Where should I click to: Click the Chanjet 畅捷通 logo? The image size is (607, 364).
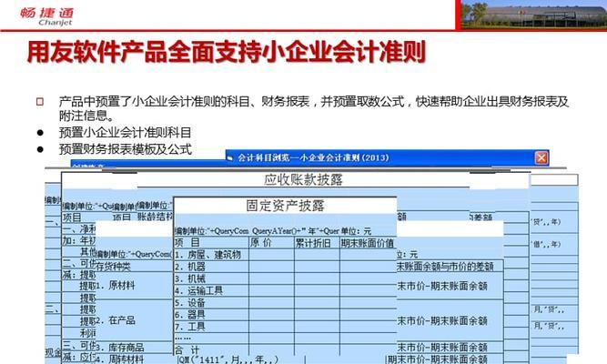point(46,16)
